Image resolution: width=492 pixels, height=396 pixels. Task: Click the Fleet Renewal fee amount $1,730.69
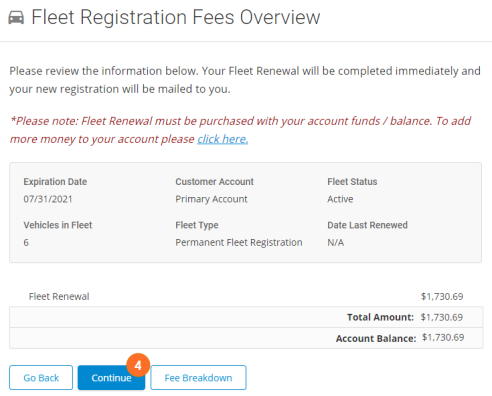click(x=442, y=296)
